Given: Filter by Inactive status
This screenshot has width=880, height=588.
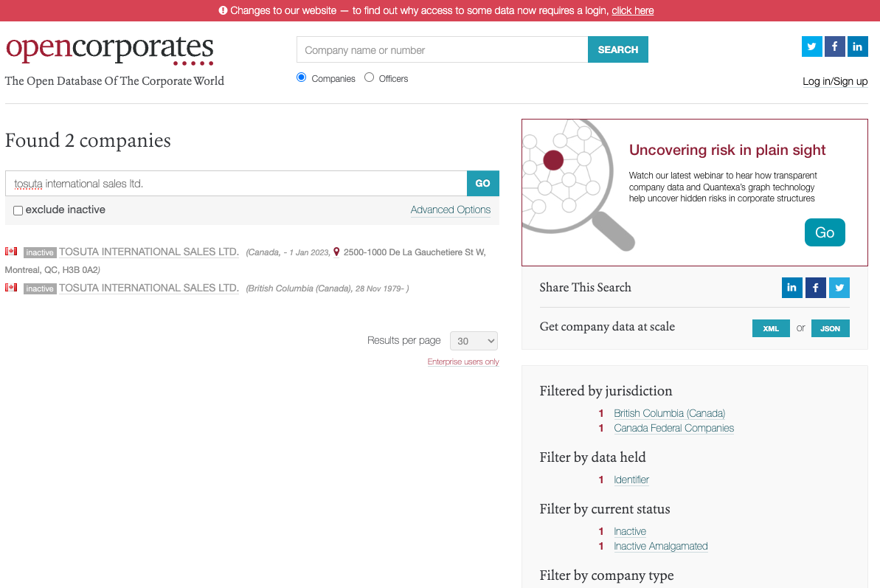Looking at the screenshot, I should point(630,531).
